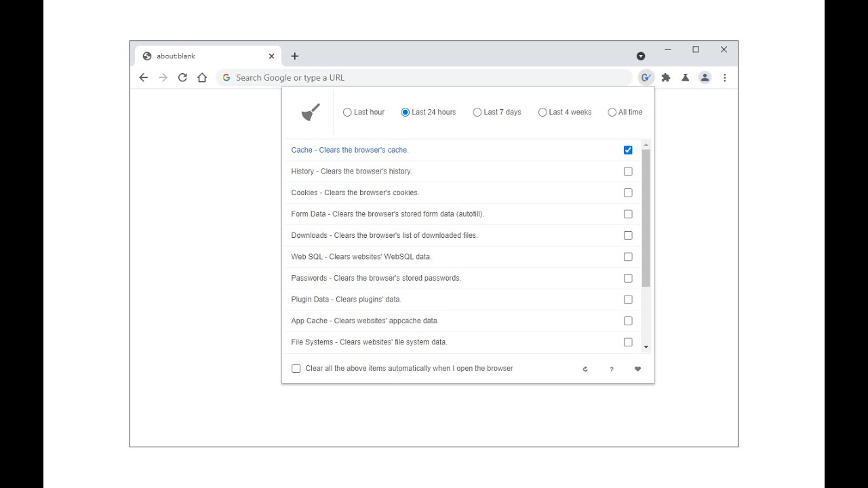The height and width of the screenshot is (488, 868).
Task: Reload the page with refresh icon
Action: 182,77
